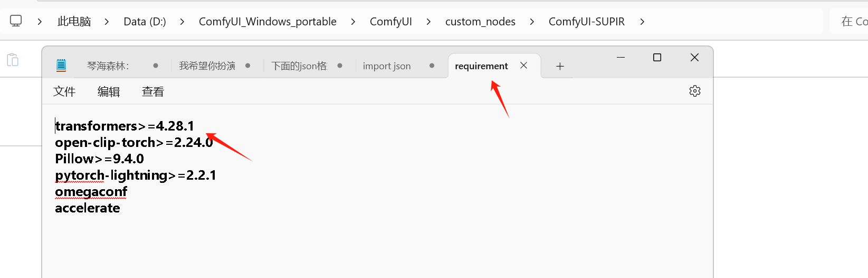Viewport: 868px width, 278px height.
Task: Expand chevron after custom_nodes breadcrumb
Action: (x=532, y=22)
